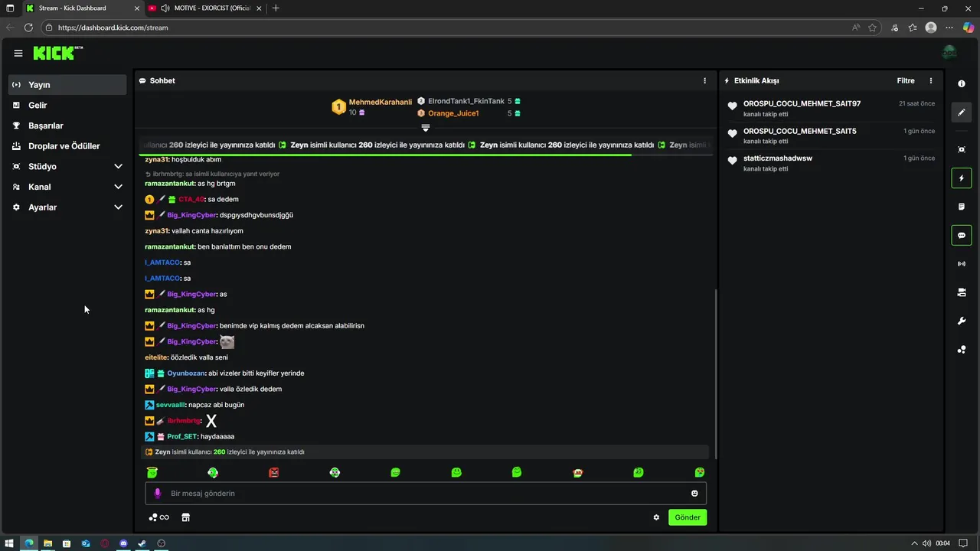Image resolution: width=980 pixels, height=551 pixels.
Task: Click username Prof_SET in chat
Action: click(x=182, y=436)
